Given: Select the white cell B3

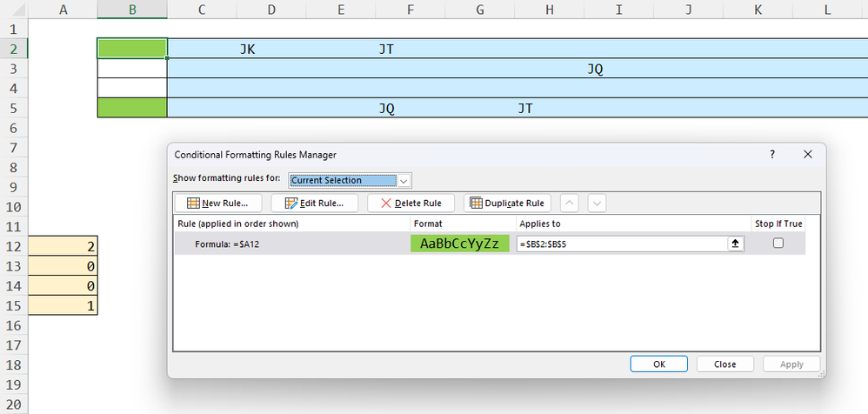Looking at the screenshot, I should [x=132, y=68].
